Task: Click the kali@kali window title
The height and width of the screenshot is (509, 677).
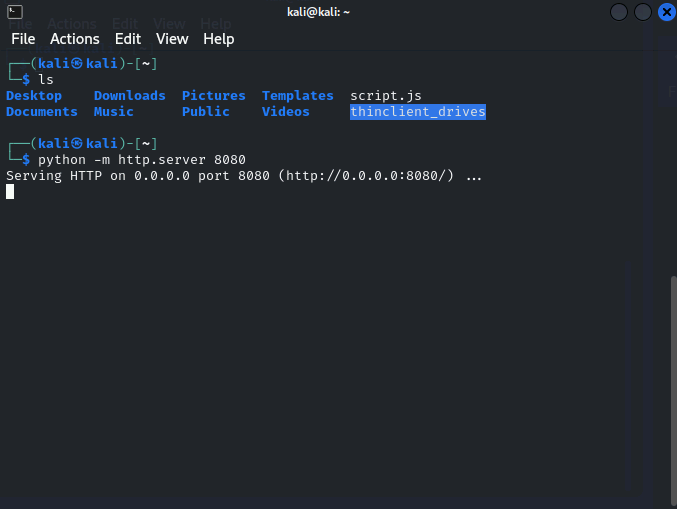Action: pyautogui.click(x=318, y=12)
